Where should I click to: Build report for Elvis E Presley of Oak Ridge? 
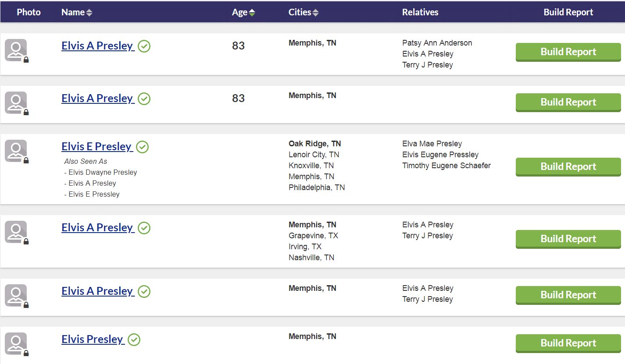(568, 166)
